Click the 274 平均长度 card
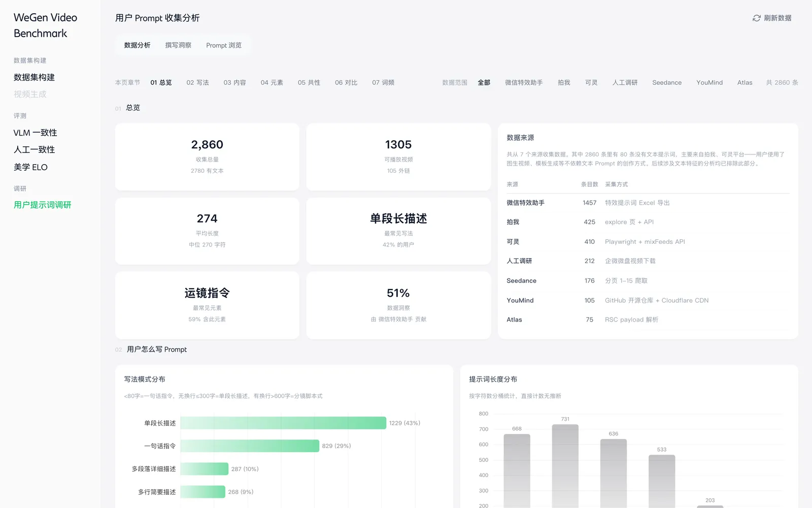Screen dimensions: 812x508 pos(207,231)
